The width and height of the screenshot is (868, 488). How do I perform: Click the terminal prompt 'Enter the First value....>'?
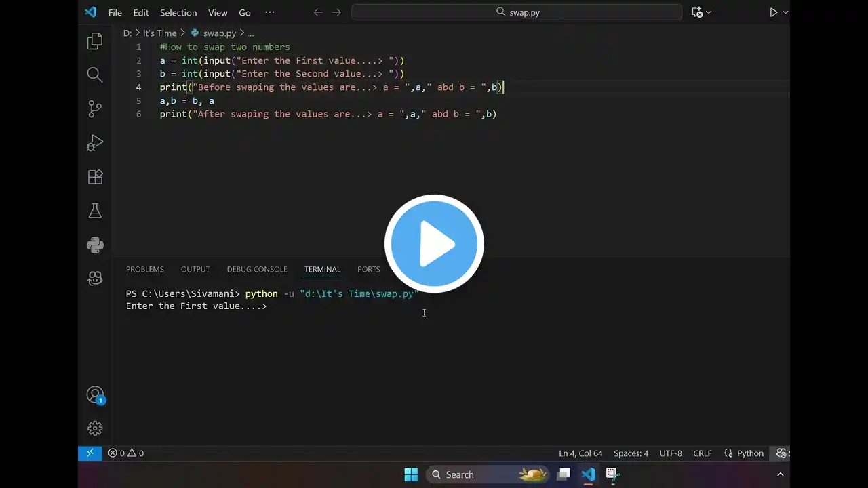pos(197,306)
